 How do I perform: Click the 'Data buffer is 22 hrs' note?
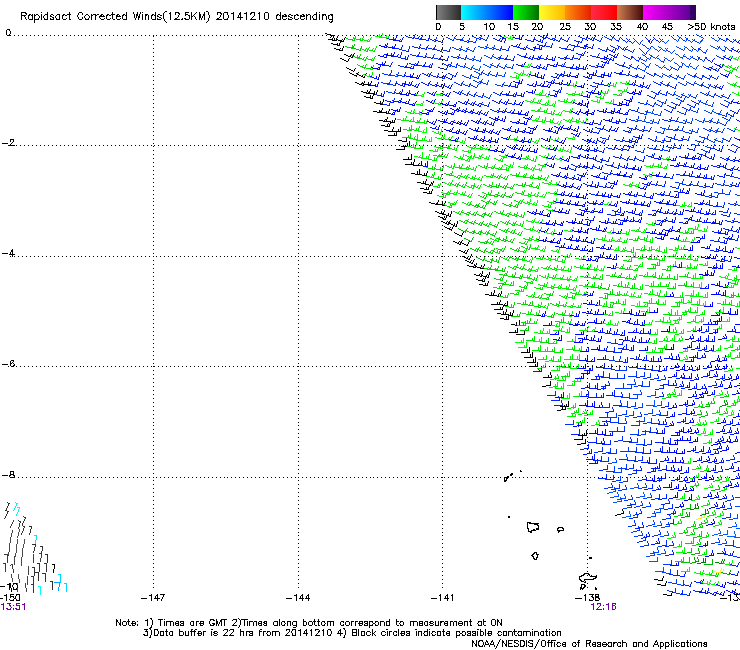pos(352,633)
